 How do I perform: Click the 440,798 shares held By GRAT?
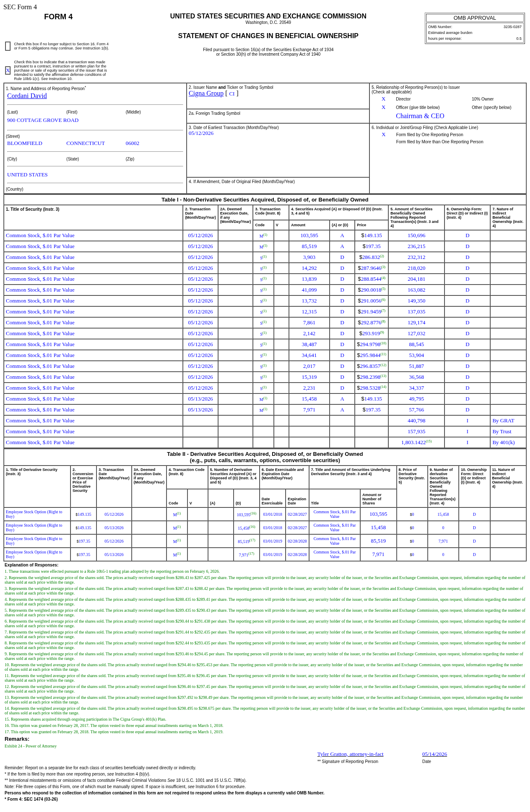[416, 421]
